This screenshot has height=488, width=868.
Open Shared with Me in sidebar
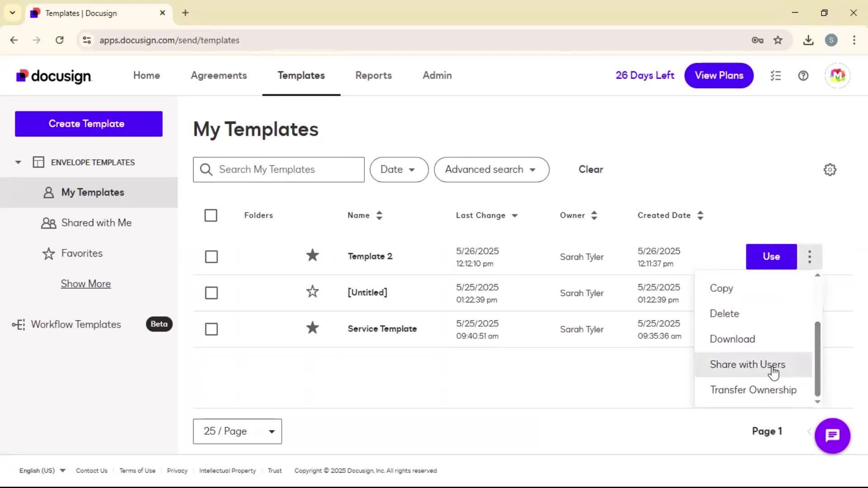[89, 223]
